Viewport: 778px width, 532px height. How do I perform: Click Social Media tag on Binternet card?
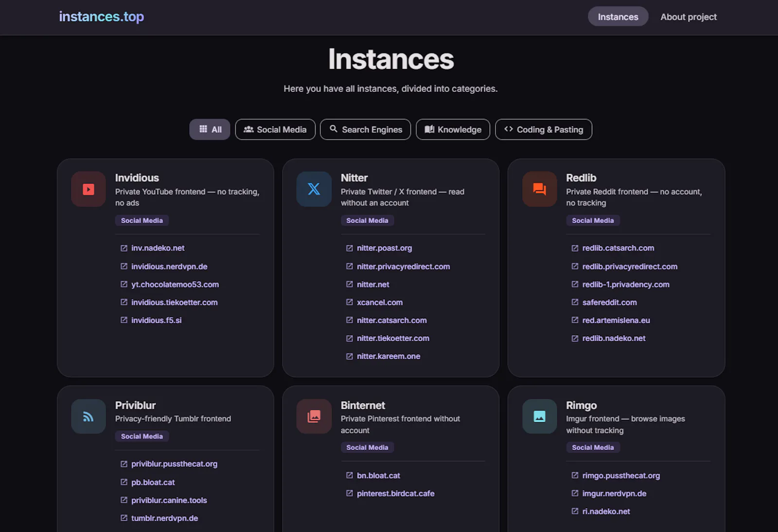[368, 447]
